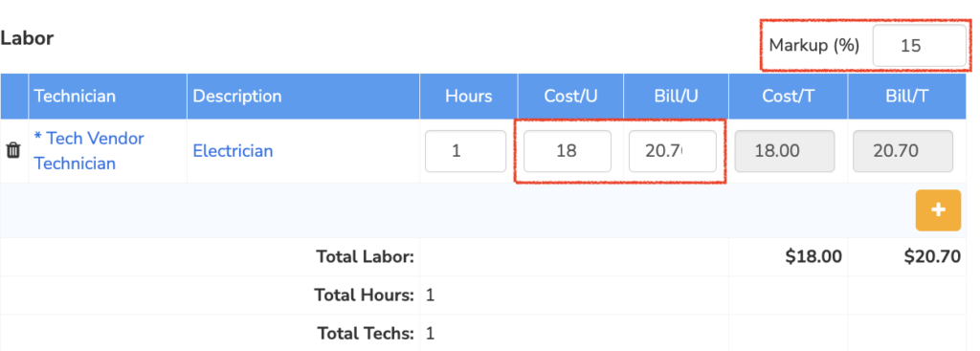
Task: Open the Electrician description link
Action: tap(233, 150)
